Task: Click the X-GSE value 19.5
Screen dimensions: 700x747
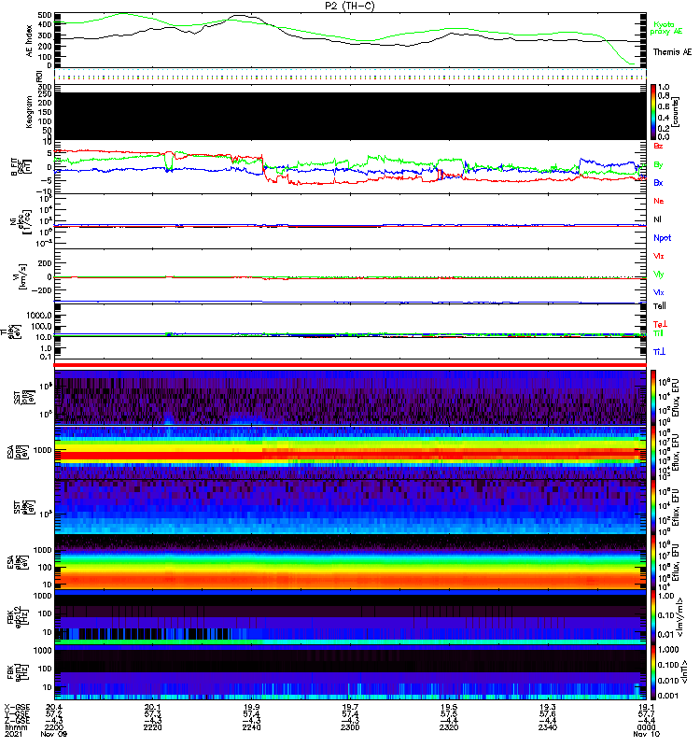Action: click(449, 707)
